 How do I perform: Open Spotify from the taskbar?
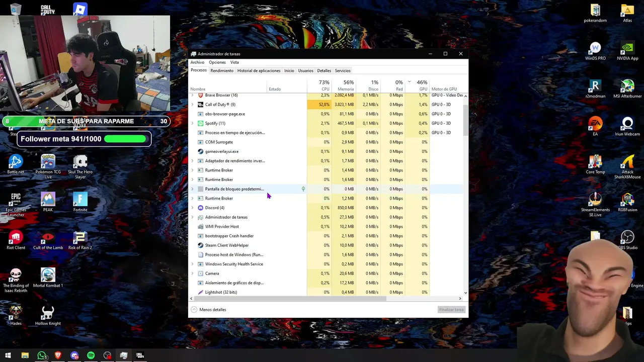tap(91, 355)
